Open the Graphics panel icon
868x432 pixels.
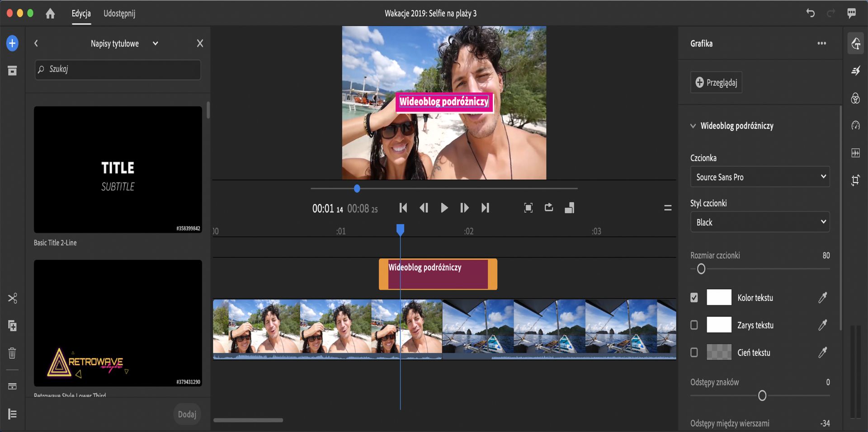pos(855,43)
